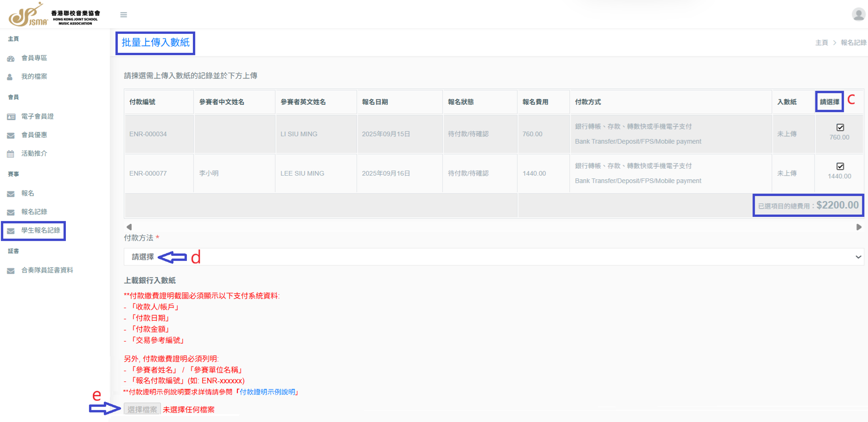Image resolution: width=868 pixels, height=422 pixels.
Task: Open 報名記錄 in the sidebar
Action: (34, 212)
